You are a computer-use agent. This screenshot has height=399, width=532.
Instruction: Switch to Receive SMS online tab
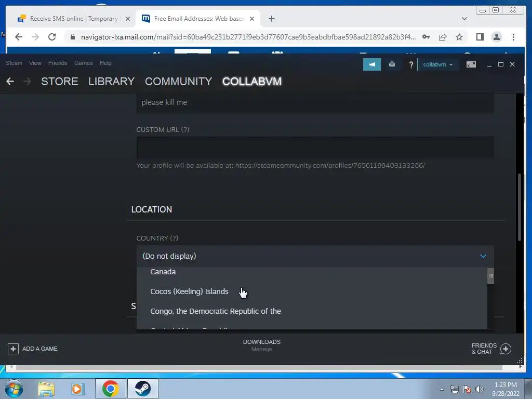73,19
